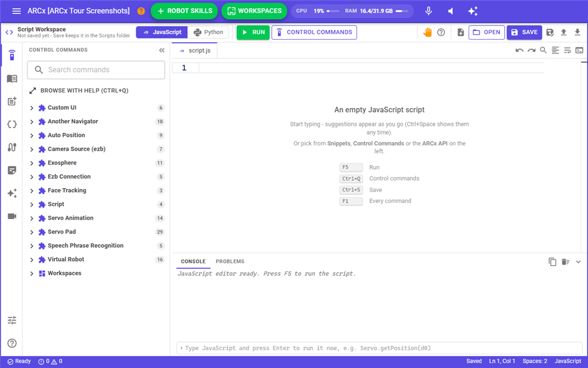This screenshot has height=368, width=588.
Task: Click the SAVE button
Action: point(524,32)
